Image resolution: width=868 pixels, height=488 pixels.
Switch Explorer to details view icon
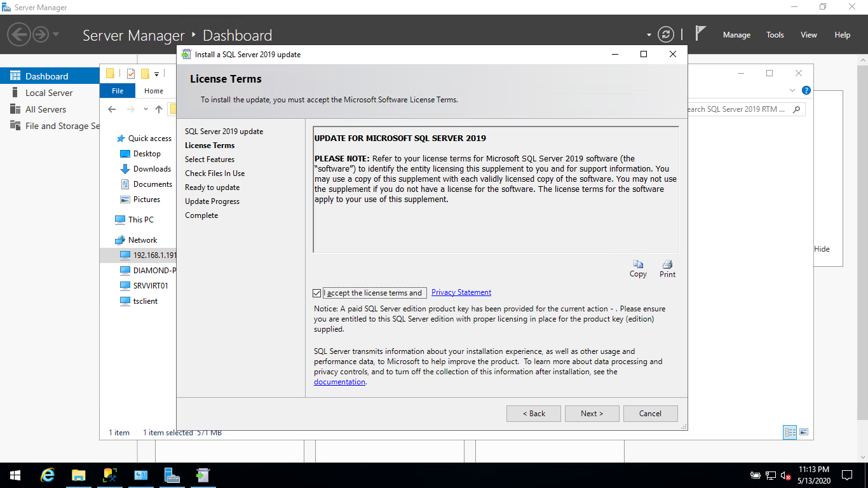[790, 432]
